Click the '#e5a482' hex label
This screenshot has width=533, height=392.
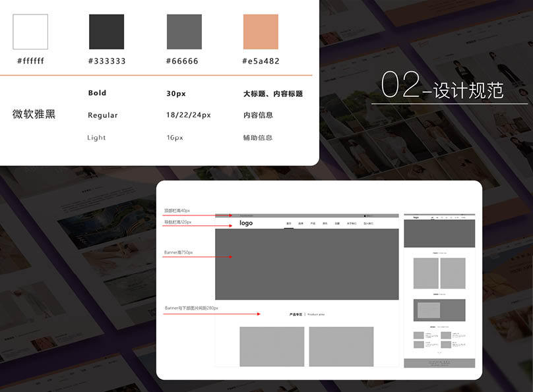(261, 61)
